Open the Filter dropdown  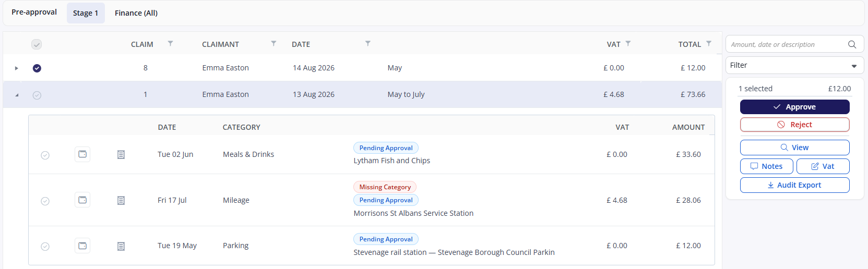pyautogui.click(x=794, y=65)
